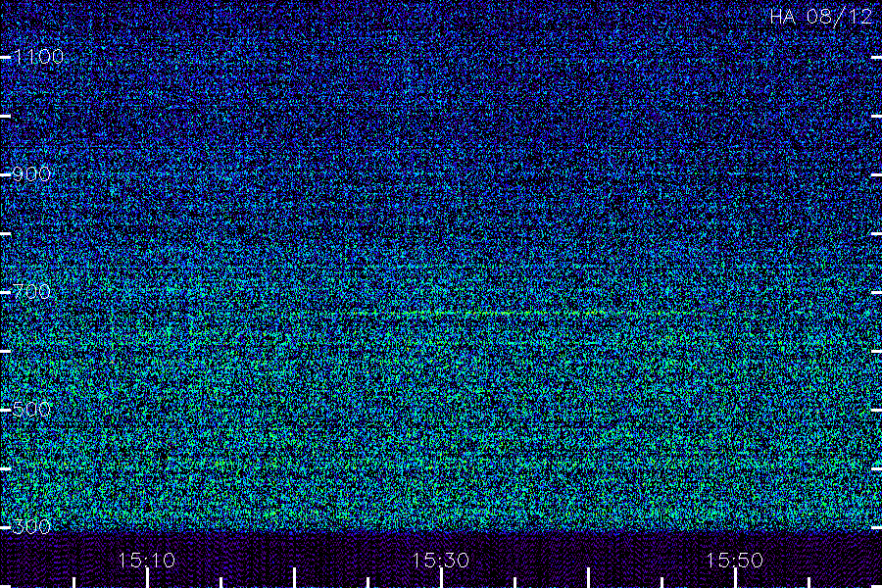Click the HA 08/12 date label
This screenshot has width=882, height=588.
(820, 17)
